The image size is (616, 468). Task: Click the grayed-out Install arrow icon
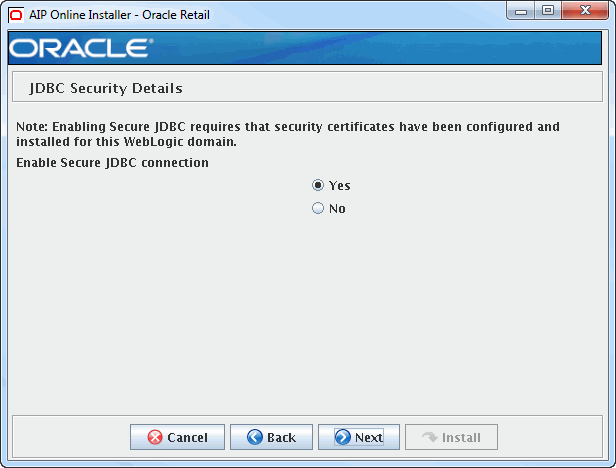coord(430,437)
